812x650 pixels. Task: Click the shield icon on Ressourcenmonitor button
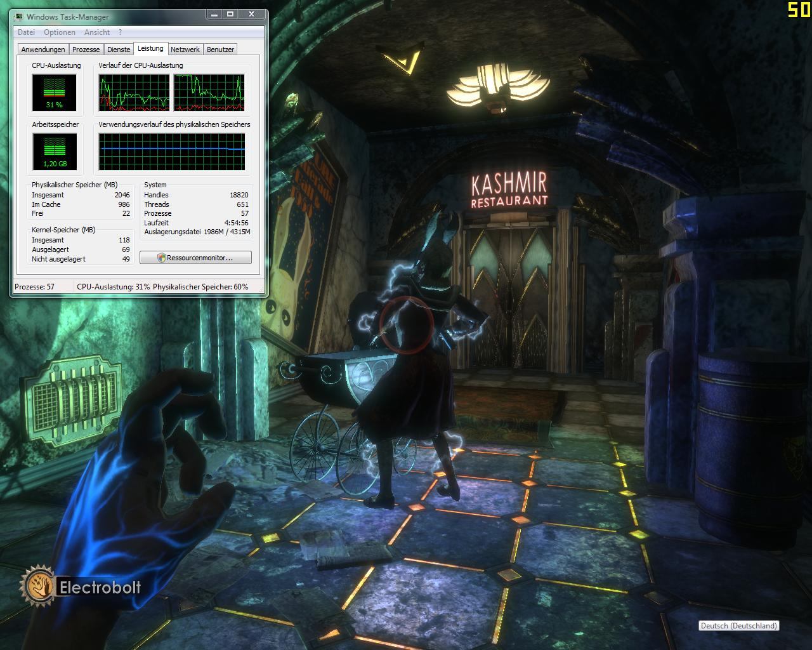click(162, 258)
